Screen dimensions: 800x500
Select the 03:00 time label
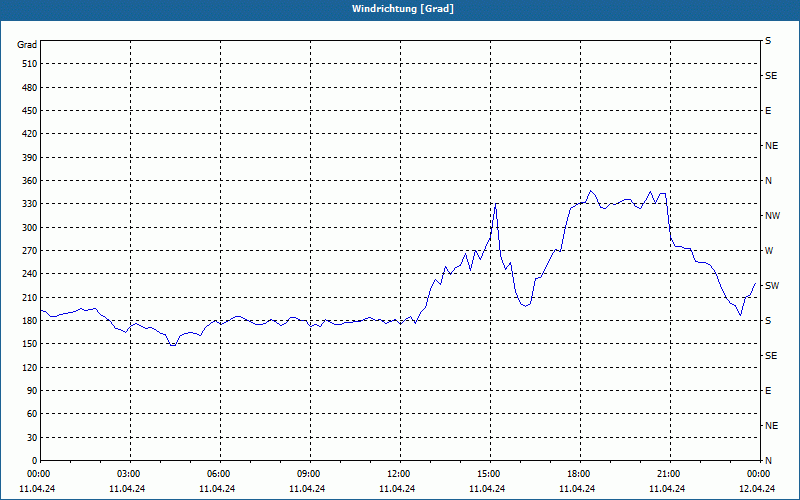130,474
